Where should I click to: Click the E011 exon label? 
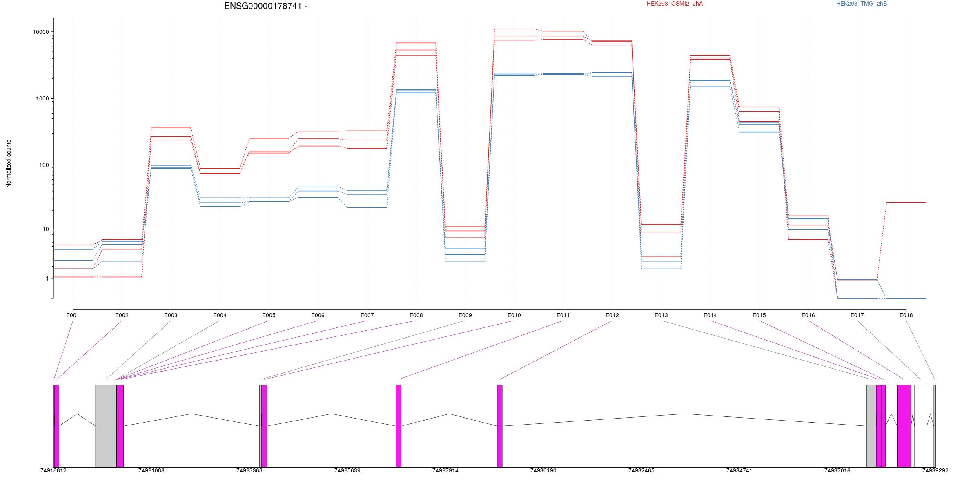coord(563,315)
